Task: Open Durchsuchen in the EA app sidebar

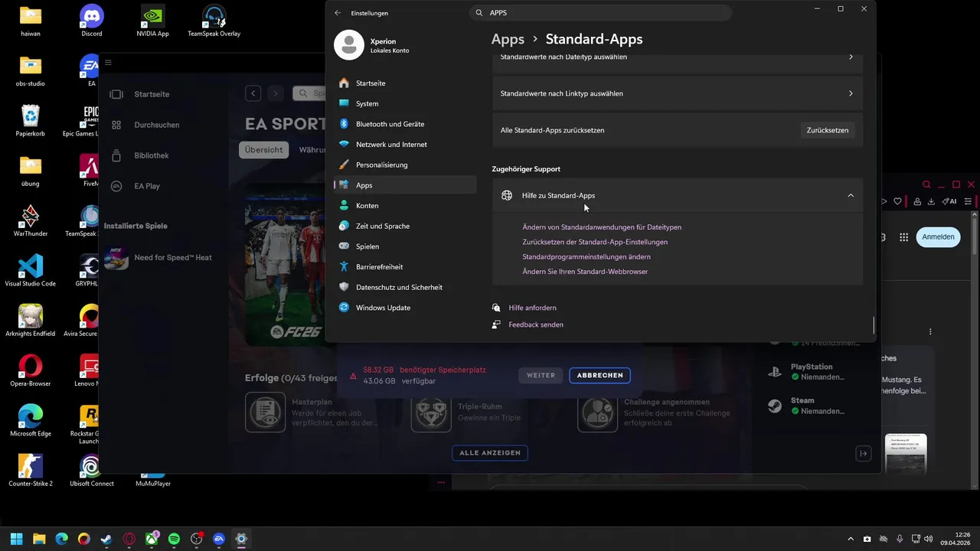Action: click(x=156, y=125)
